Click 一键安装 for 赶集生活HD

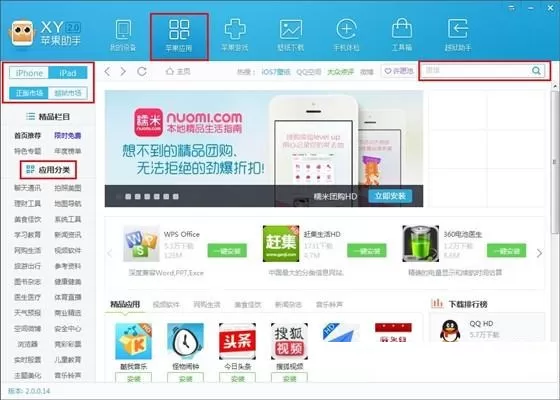(x=367, y=251)
